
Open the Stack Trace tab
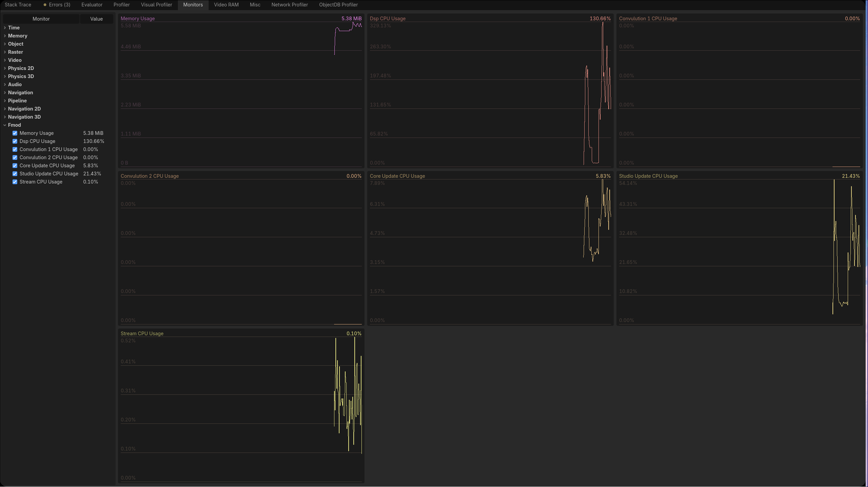(x=18, y=5)
